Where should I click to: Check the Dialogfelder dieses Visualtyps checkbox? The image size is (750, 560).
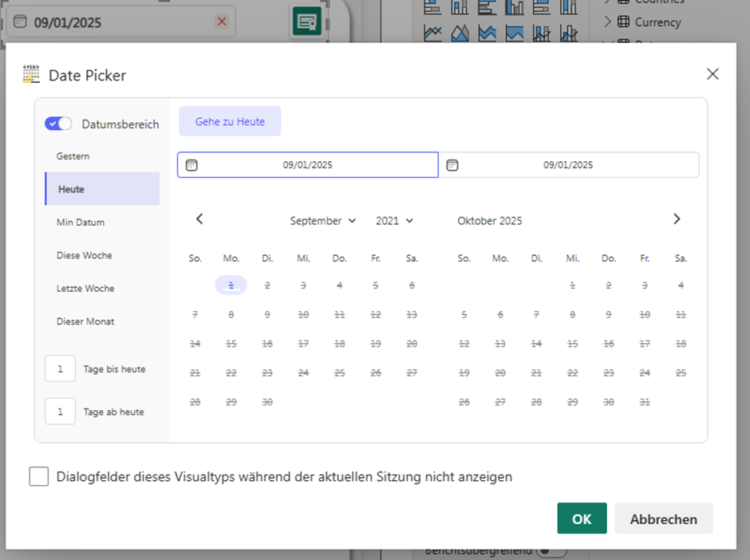click(x=39, y=476)
